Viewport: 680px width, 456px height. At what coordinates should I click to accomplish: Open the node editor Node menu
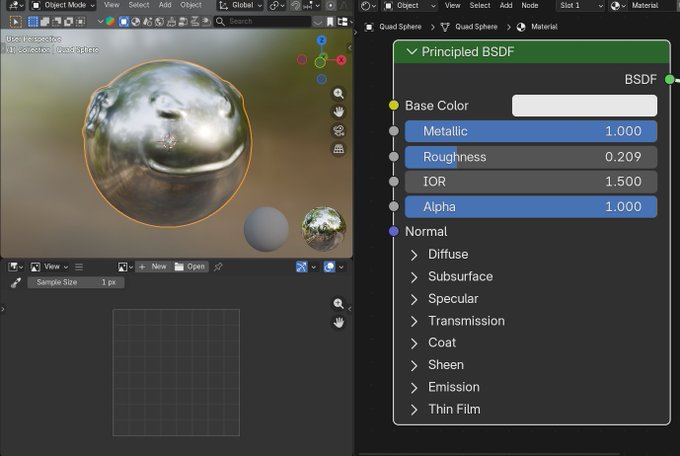530,5
